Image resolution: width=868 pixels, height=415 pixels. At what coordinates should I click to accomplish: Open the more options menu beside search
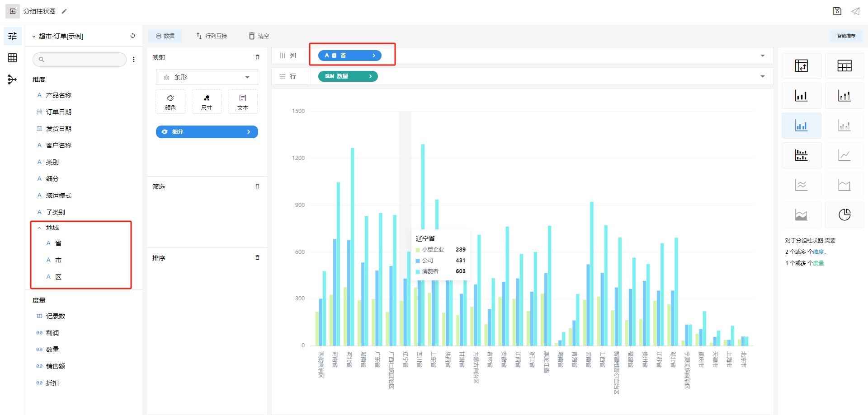click(x=134, y=59)
